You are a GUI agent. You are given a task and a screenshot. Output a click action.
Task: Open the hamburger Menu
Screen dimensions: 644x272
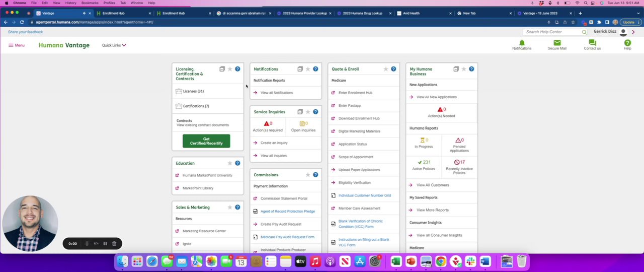click(x=16, y=45)
